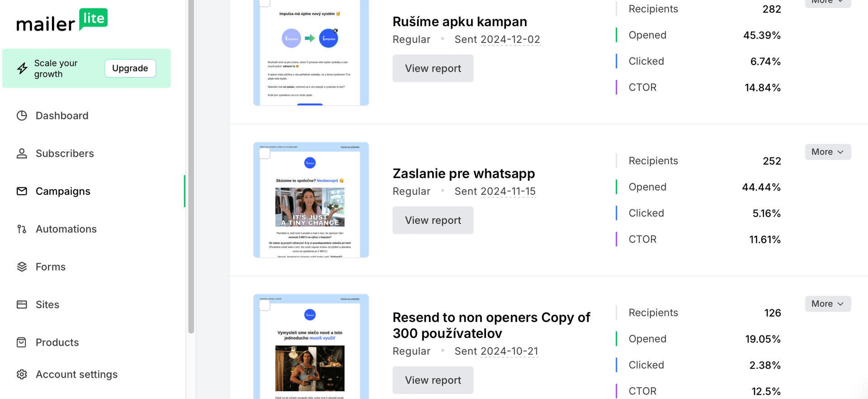
Task: Click the sent date 2024-11-15
Action: 508,191
